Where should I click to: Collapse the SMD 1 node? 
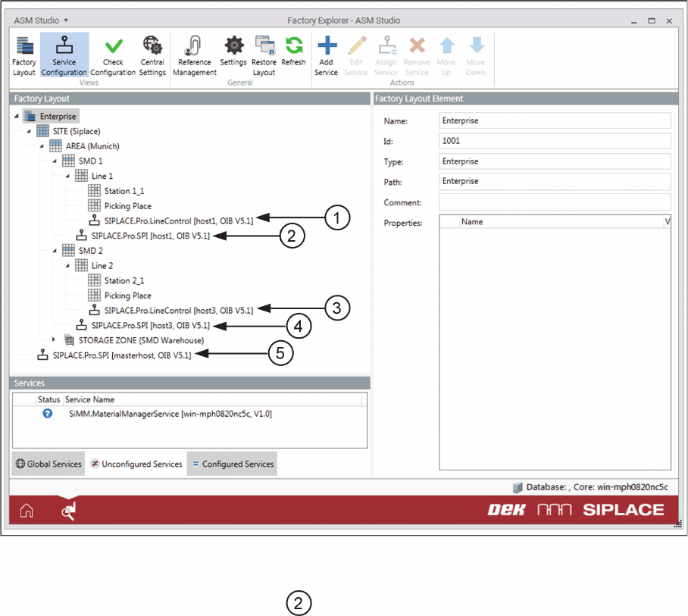55,161
